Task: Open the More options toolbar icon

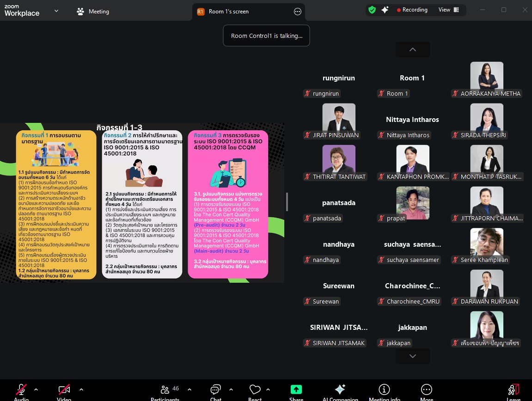Action: 427,390
